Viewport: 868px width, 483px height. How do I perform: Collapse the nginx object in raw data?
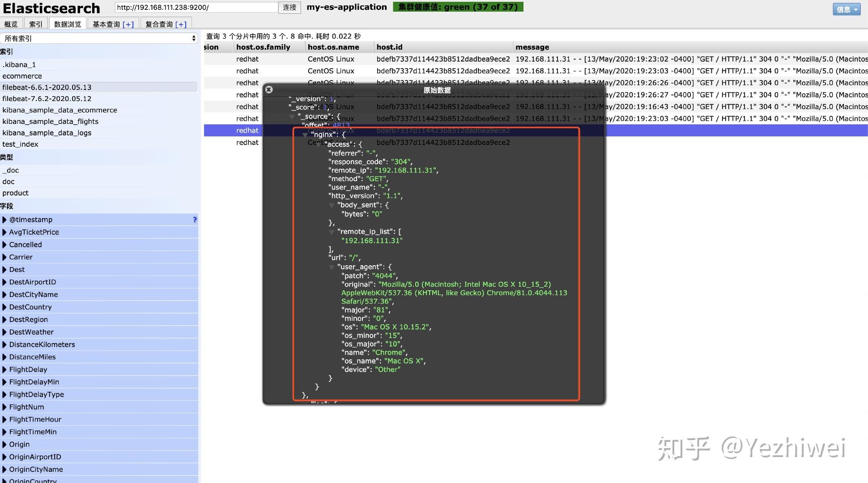(305, 134)
